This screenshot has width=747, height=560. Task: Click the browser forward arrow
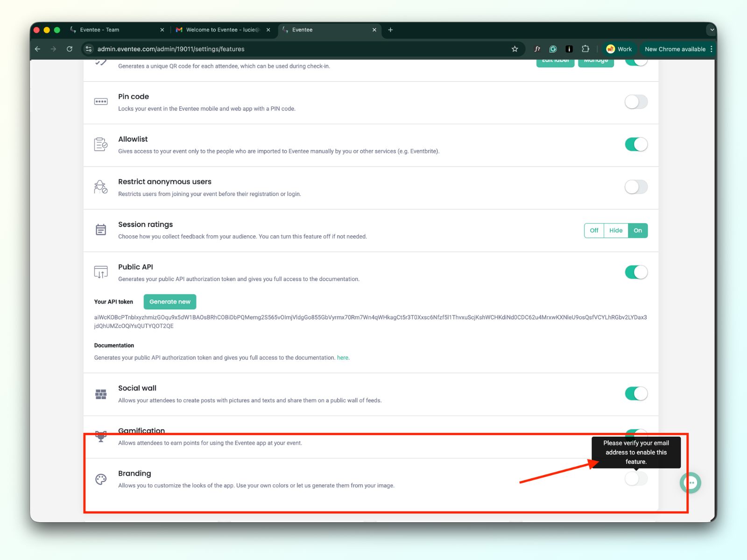[x=53, y=49]
